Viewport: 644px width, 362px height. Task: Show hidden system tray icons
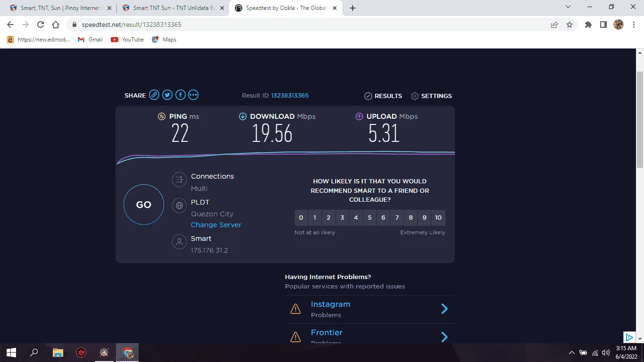tap(572, 353)
